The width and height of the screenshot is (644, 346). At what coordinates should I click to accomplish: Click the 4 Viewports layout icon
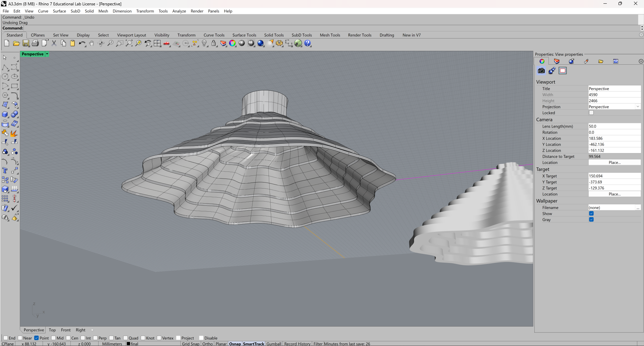click(157, 43)
